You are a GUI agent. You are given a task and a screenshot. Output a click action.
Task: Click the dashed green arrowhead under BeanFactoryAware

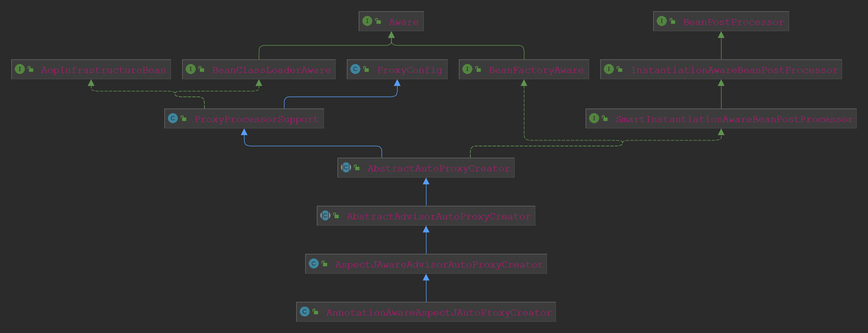click(x=524, y=83)
